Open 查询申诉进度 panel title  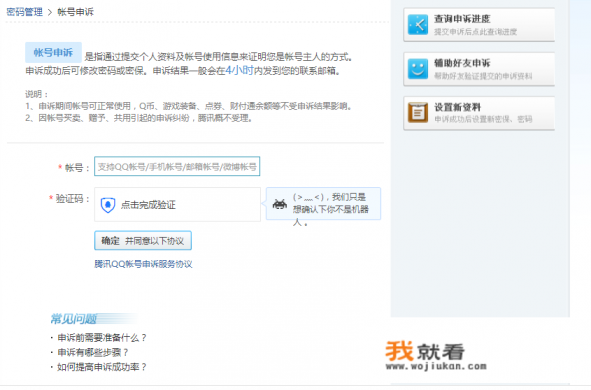pos(462,19)
